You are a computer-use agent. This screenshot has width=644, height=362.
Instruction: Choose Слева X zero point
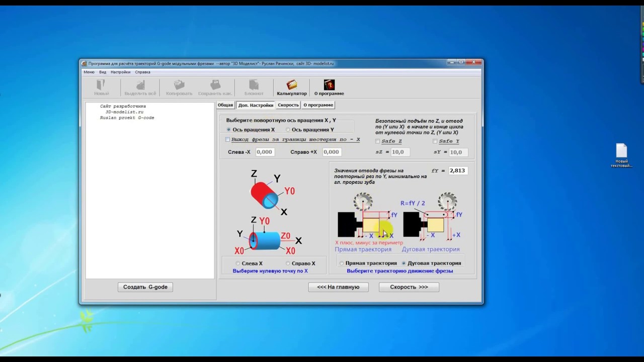(238, 263)
